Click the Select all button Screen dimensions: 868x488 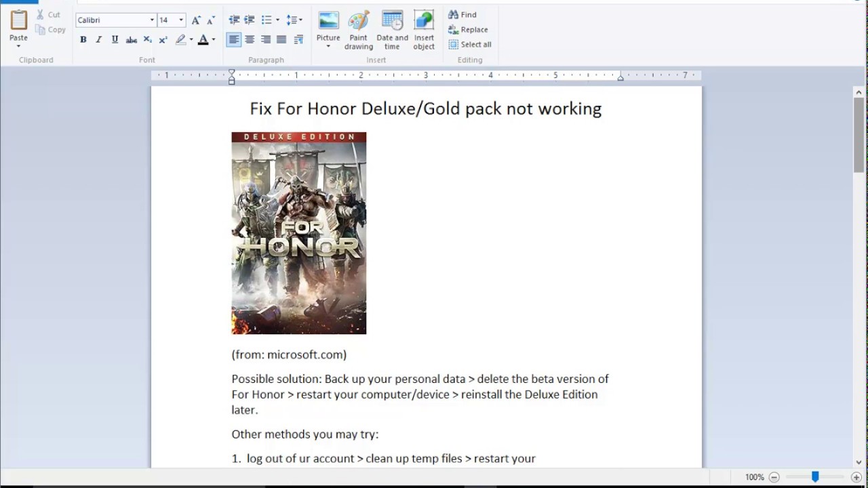470,44
